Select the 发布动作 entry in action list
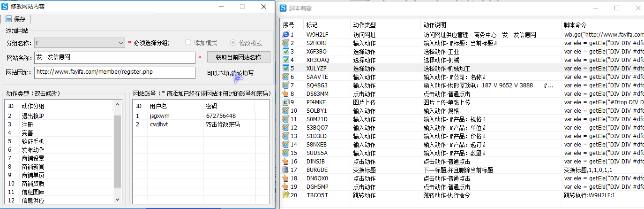 [x=33, y=150]
